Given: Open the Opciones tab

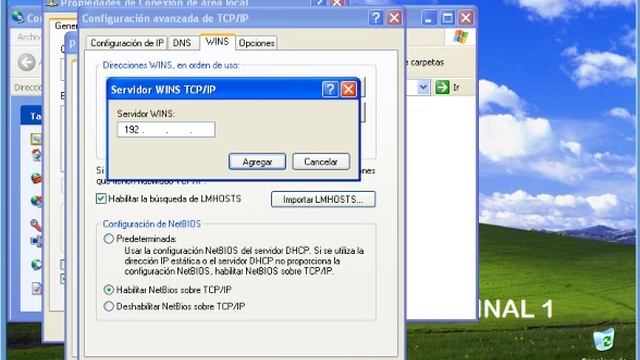Looking at the screenshot, I should click(x=257, y=43).
